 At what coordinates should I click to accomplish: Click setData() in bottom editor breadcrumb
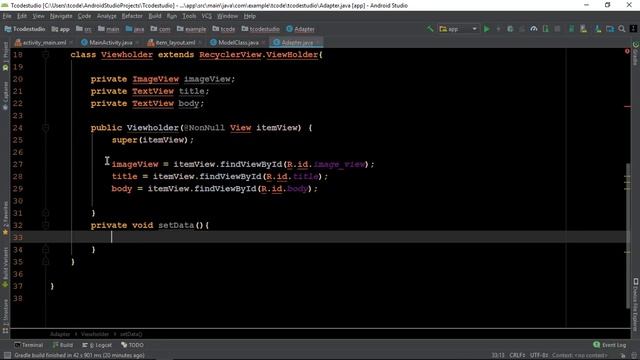click(x=131, y=334)
